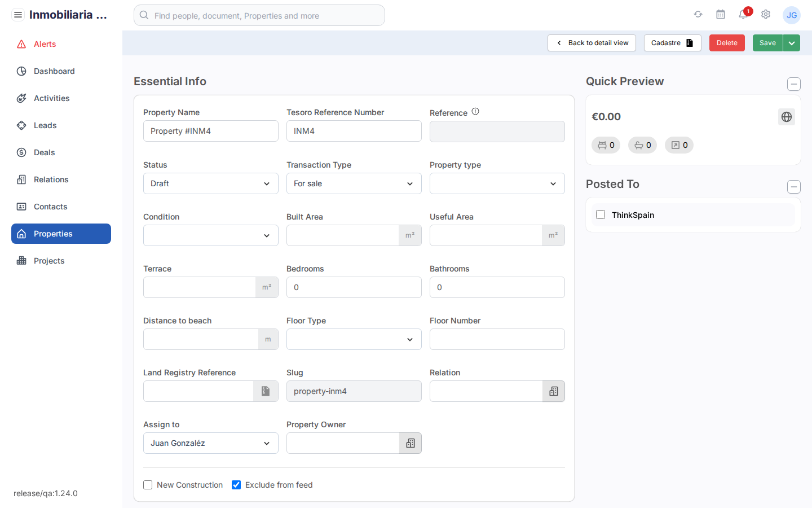
Task: Enable the New Construction checkbox
Action: click(x=148, y=485)
